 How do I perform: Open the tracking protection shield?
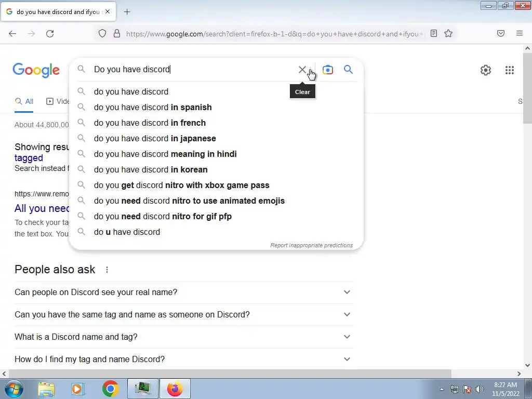coord(102,34)
